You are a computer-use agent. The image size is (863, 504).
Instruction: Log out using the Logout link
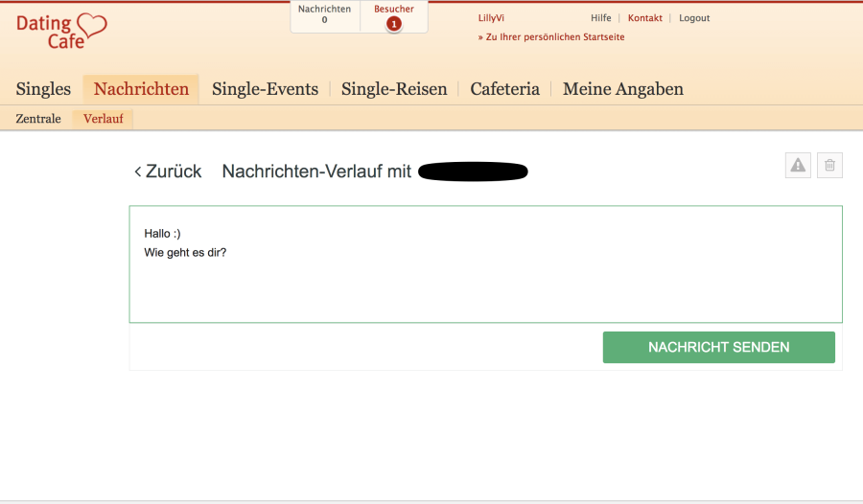[694, 18]
